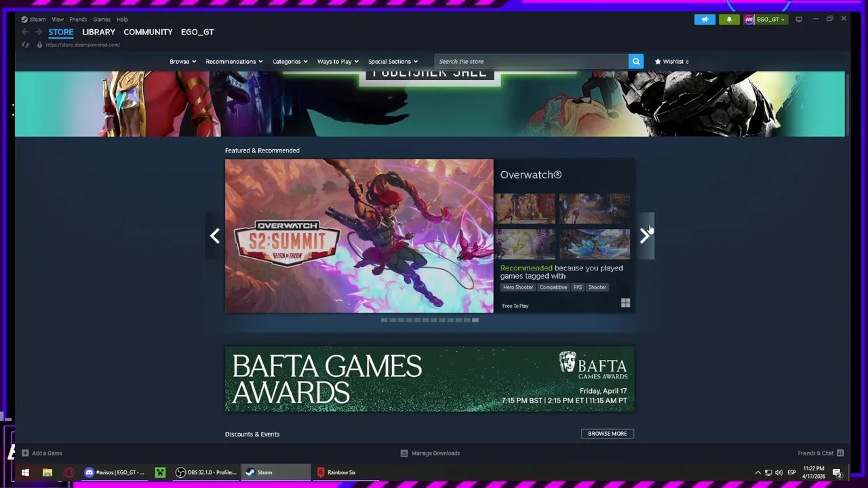Open the Steam menu
This screenshot has height=488, width=868.
coord(37,19)
